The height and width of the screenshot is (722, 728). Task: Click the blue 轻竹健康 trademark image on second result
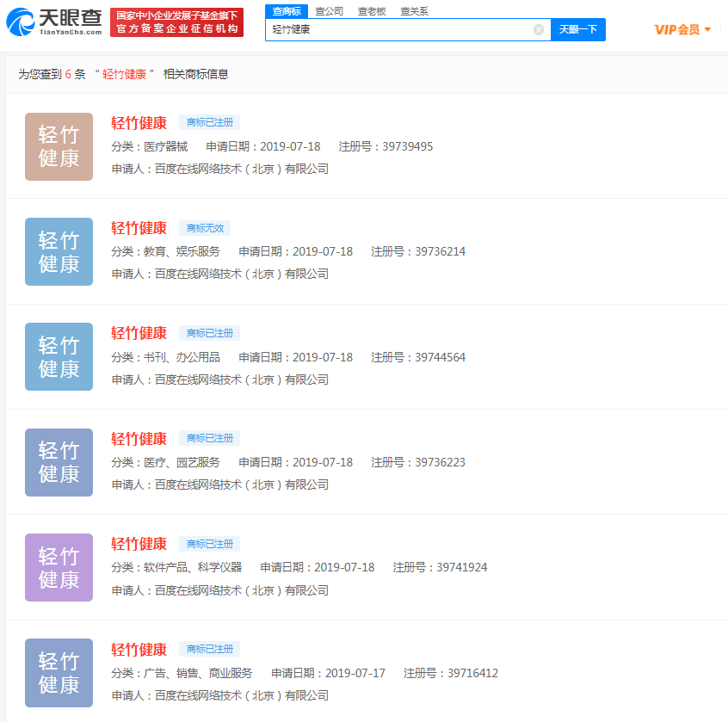(x=58, y=251)
